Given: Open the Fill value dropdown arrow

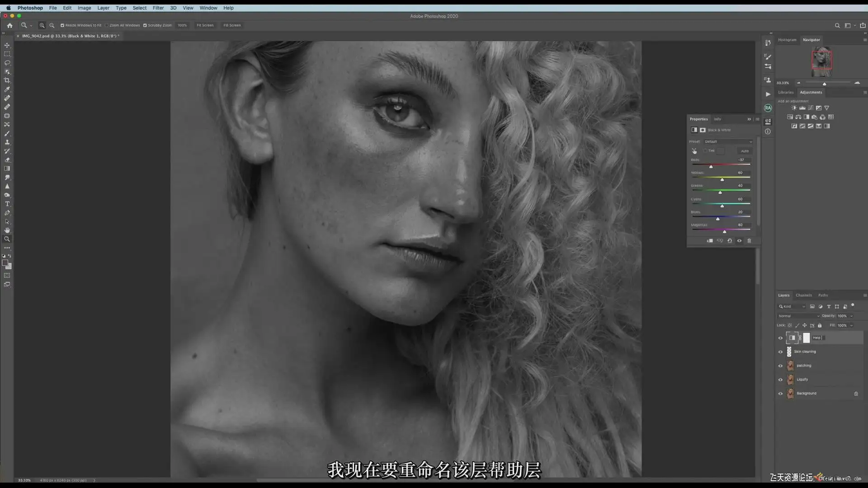Looking at the screenshot, I should pos(852,325).
